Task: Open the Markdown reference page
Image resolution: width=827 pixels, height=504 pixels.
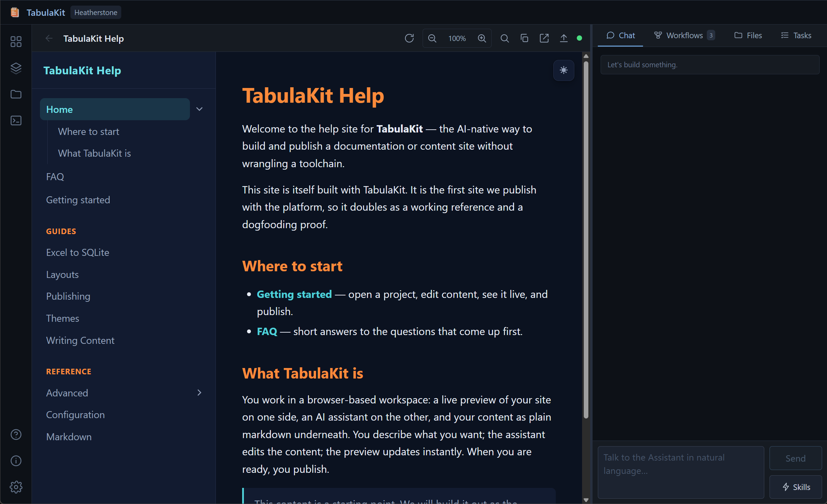Action: (x=69, y=437)
